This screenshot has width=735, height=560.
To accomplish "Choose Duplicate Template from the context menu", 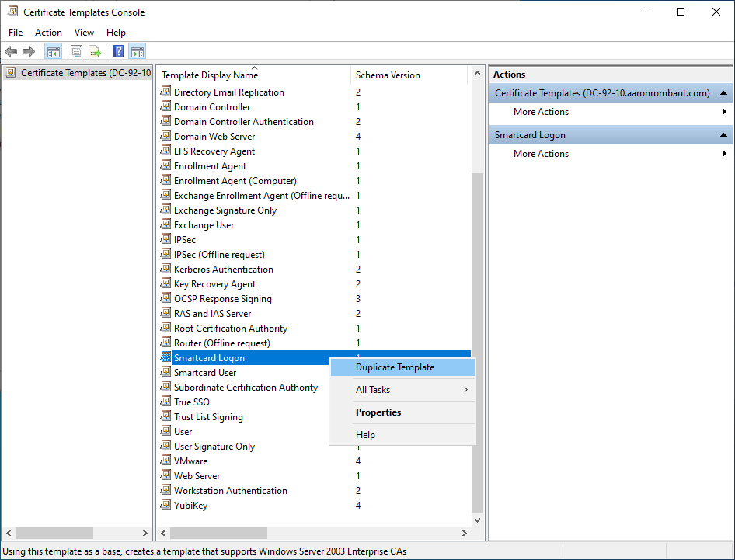I will tap(395, 367).
